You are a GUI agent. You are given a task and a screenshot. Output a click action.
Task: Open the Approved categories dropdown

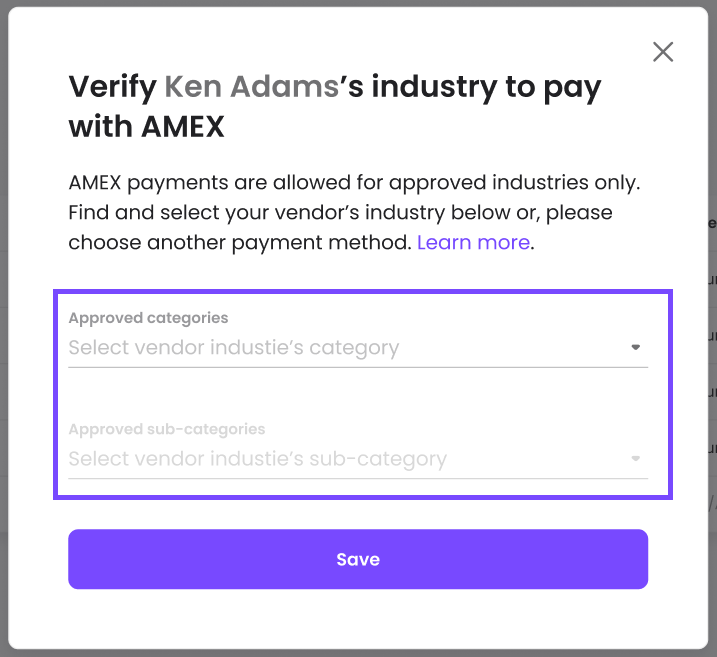coord(358,347)
